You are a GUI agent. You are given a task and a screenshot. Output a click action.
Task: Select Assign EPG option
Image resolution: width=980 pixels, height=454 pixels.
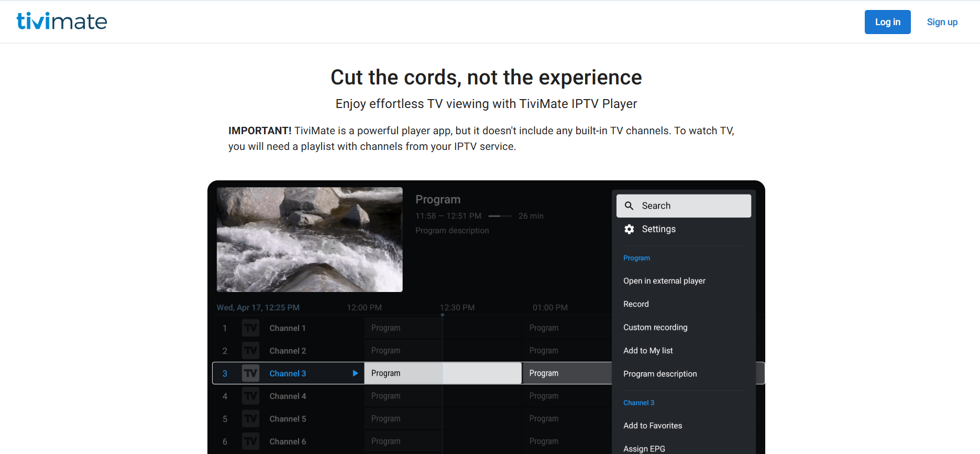pos(644,449)
